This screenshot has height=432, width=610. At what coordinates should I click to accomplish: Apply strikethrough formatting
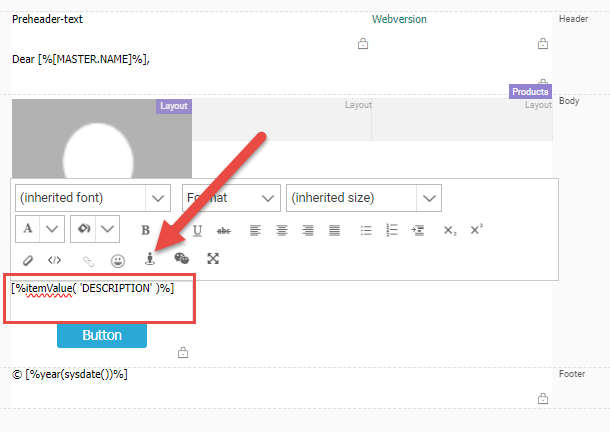pyautogui.click(x=224, y=230)
